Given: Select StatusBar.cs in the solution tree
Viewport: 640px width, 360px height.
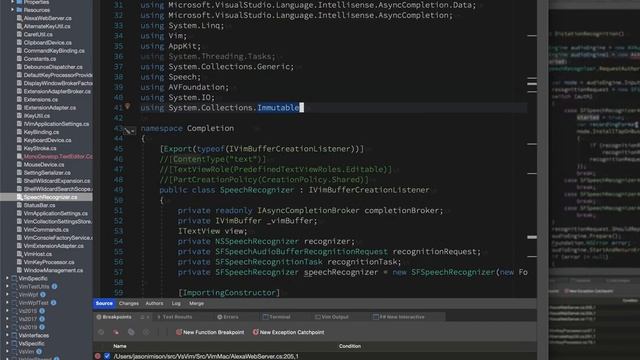Looking at the screenshot, I should [x=39, y=205].
